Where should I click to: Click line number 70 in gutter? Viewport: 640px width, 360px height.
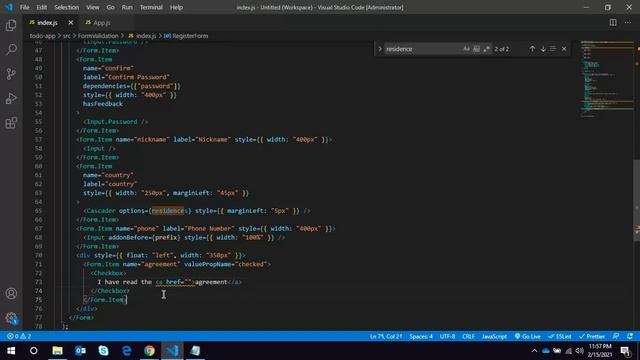(x=38, y=256)
